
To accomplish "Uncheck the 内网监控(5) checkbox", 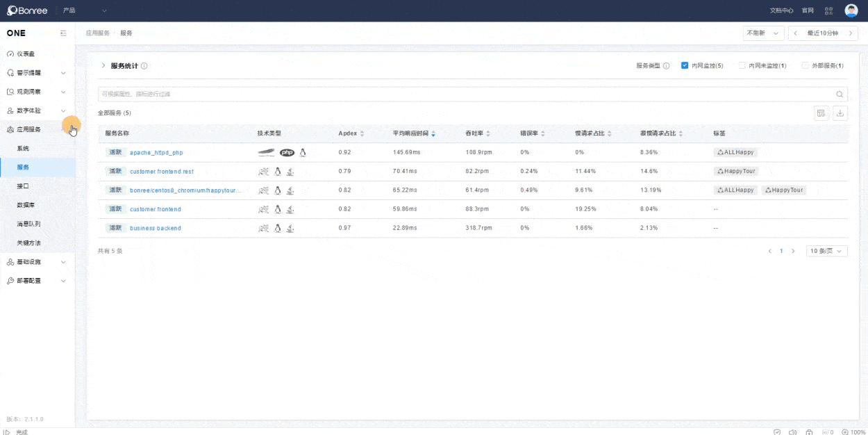I will [685, 65].
